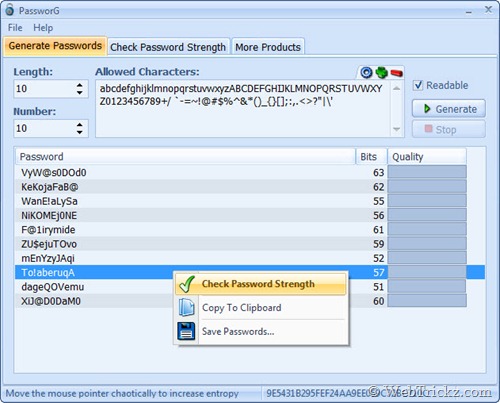Sort by the Bits column header
500x403 pixels.
pyautogui.click(x=371, y=157)
